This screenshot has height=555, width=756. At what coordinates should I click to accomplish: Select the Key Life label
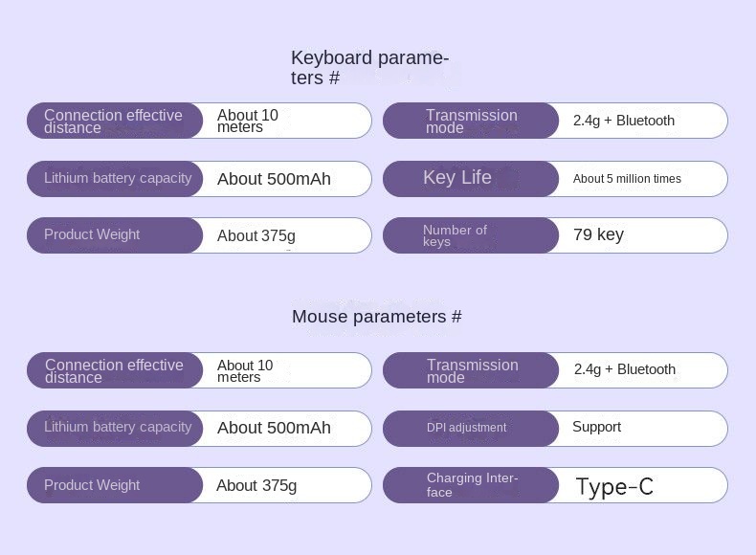(457, 177)
